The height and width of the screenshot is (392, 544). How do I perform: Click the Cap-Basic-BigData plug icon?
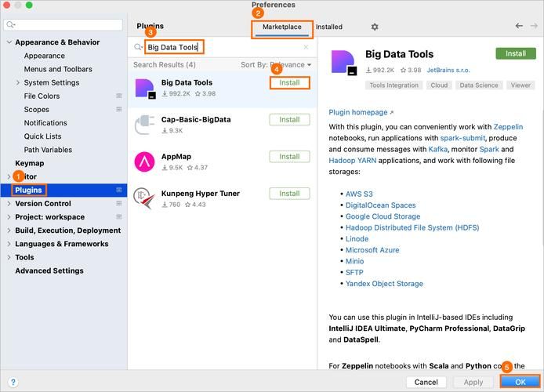click(x=145, y=125)
